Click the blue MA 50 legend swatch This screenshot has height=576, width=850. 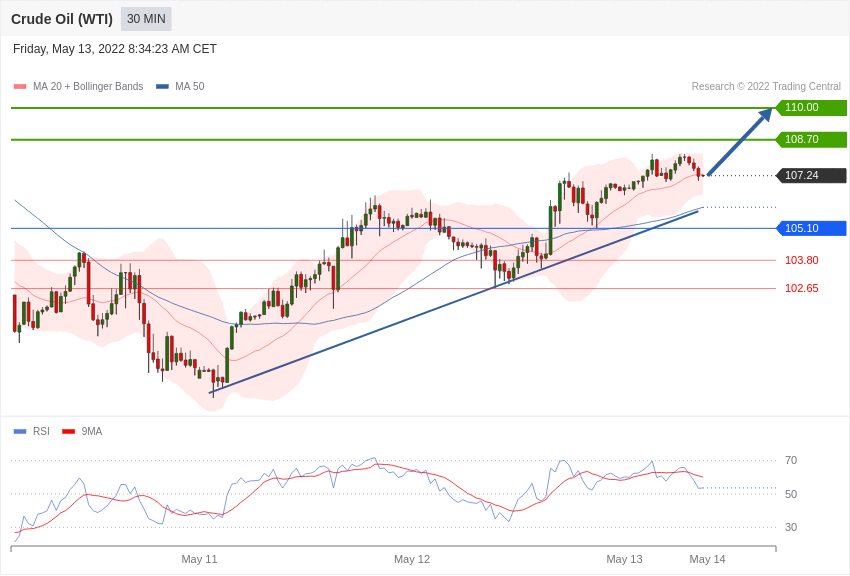pyautogui.click(x=162, y=87)
